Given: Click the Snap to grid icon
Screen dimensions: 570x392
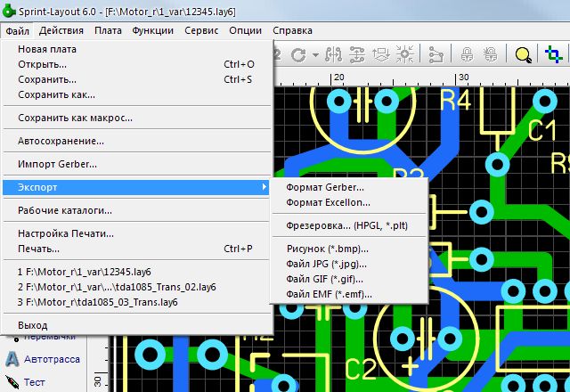Looking at the screenshot, I should (405, 54).
